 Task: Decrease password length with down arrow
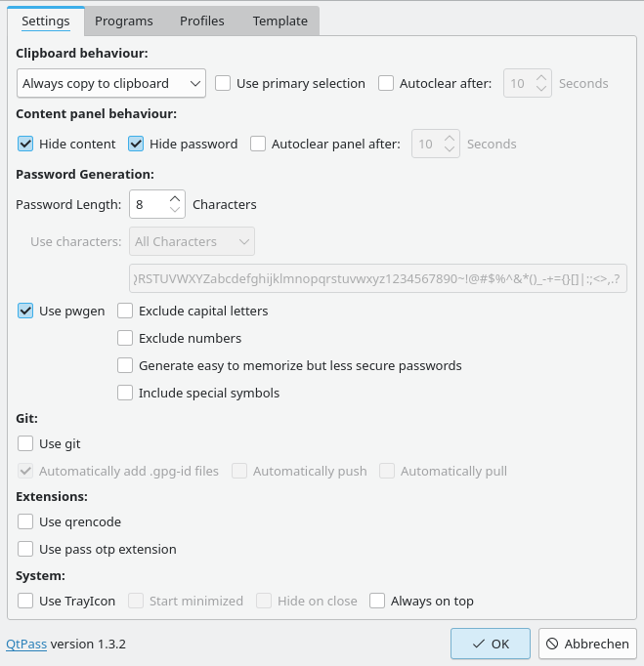pyautogui.click(x=175, y=211)
